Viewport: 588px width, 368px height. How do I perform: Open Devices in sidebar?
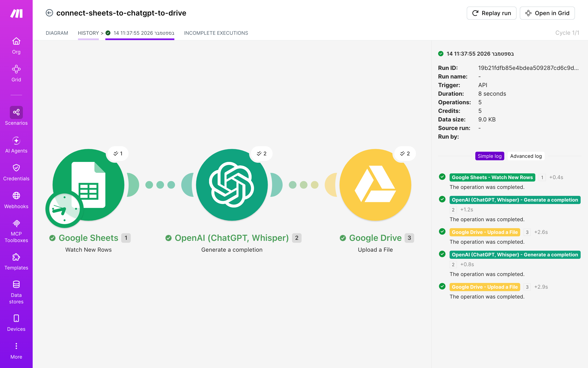16,323
